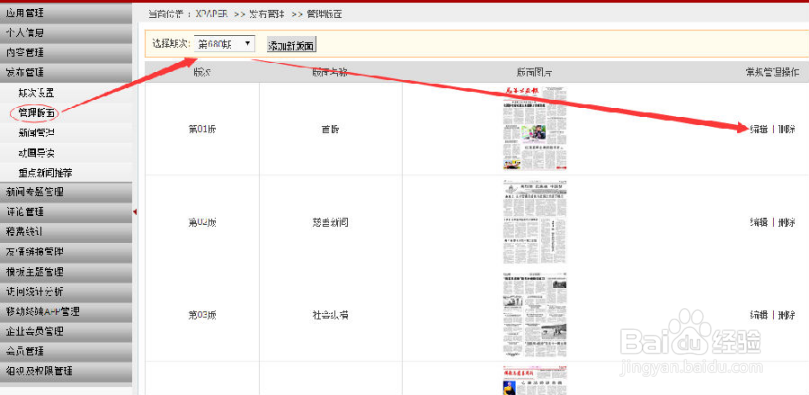Screen dimensions: 809x395
Task: Open the 组织及权限管理 section
Action: tap(66, 371)
